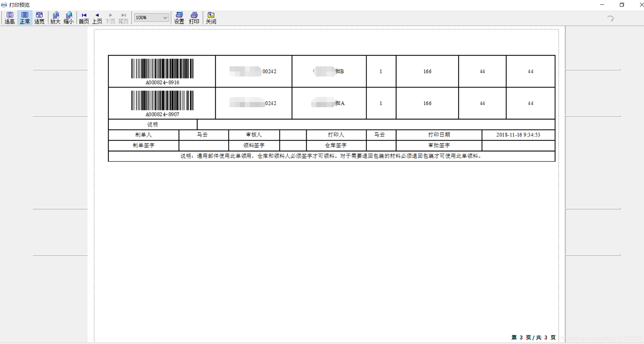
Task: Click the 仓库签字 label cell
Action: (x=336, y=145)
